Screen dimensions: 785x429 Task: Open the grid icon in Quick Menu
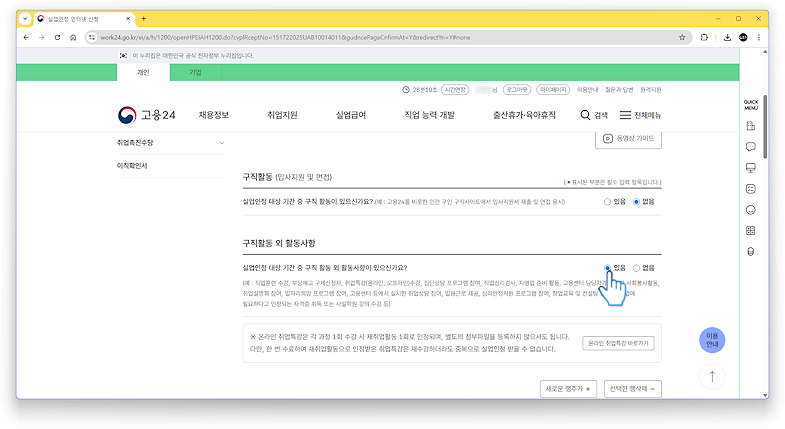pos(750,231)
